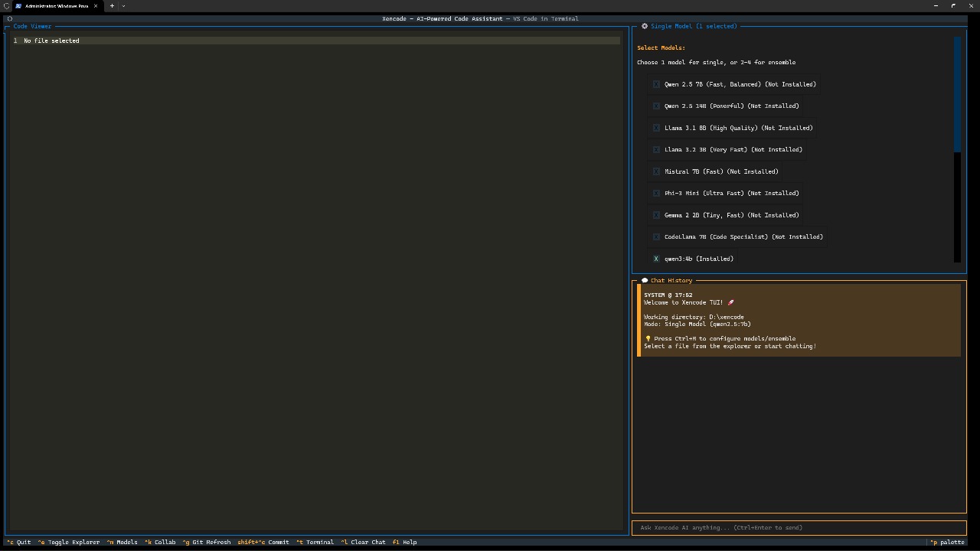This screenshot has width=980, height=551.
Task: Uncheck the installed qwen3:4b model
Action: click(x=656, y=259)
